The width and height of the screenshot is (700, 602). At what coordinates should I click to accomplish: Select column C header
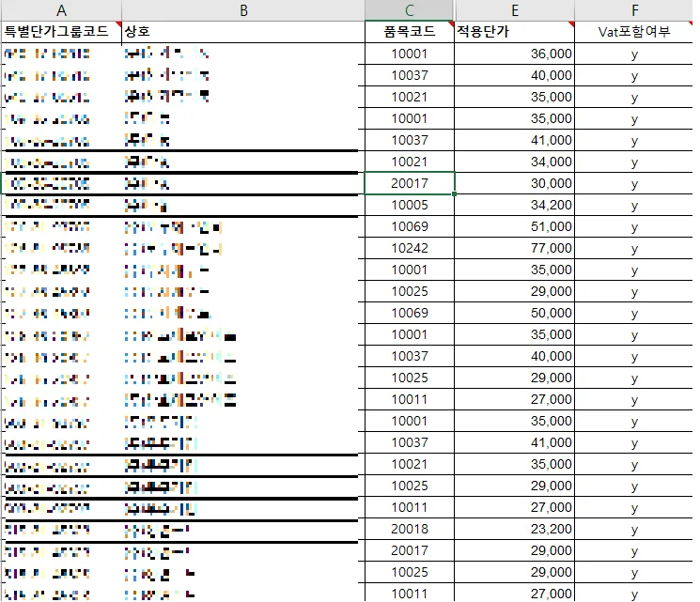[x=410, y=10]
